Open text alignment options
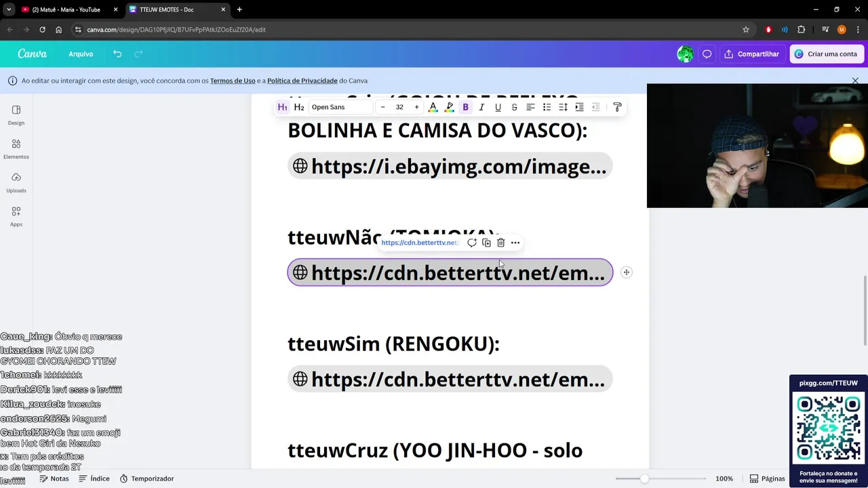Screen dimensions: 868x488 coord(530,107)
